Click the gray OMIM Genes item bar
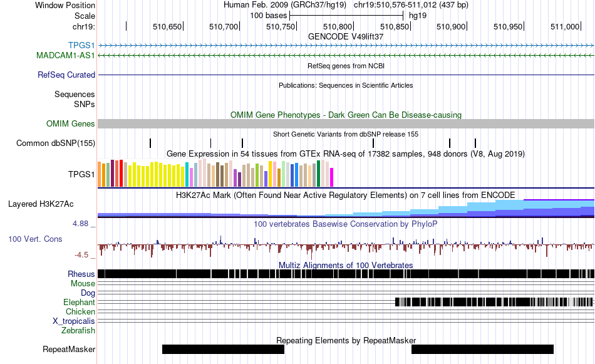The width and height of the screenshot is (595, 364). pyautogui.click(x=346, y=124)
